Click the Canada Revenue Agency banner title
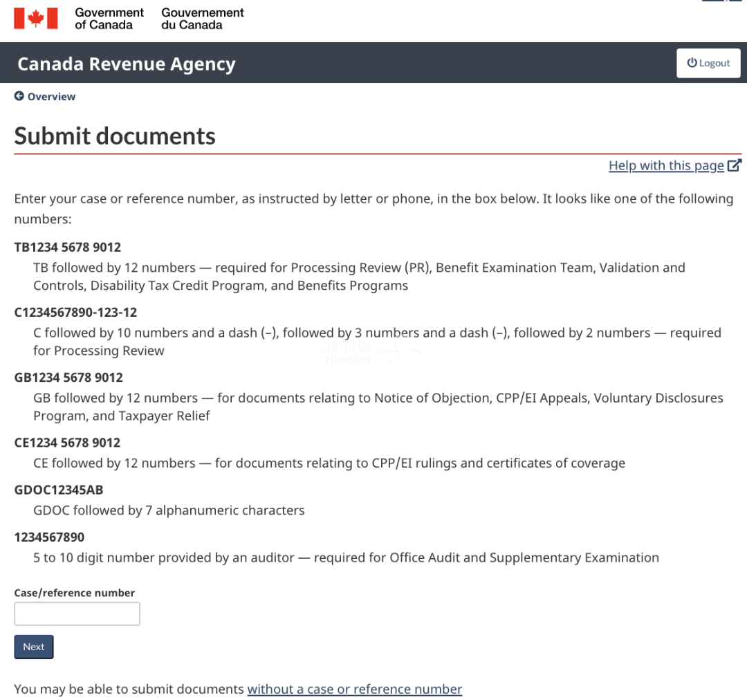747x700 pixels. [127, 64]
